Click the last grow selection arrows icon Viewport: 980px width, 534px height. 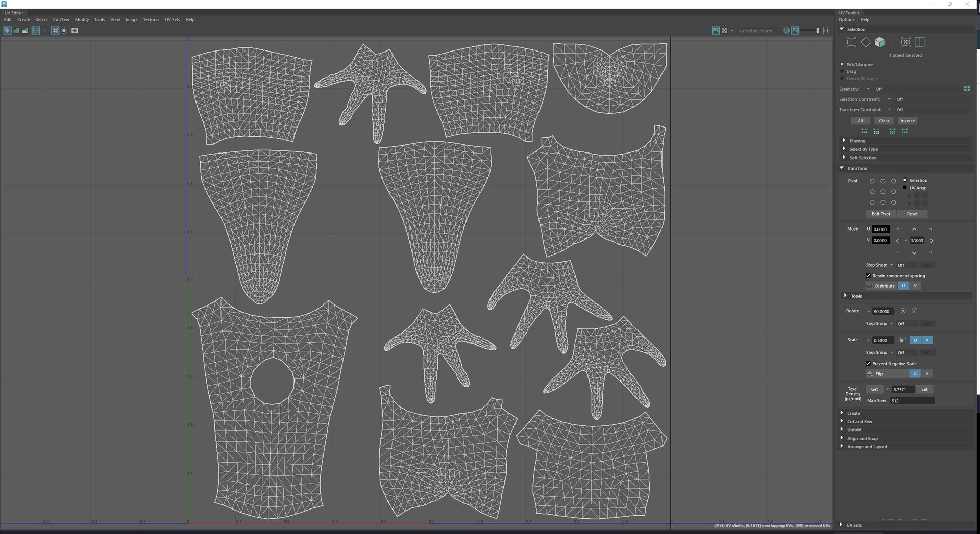click(x=904, y=131)
